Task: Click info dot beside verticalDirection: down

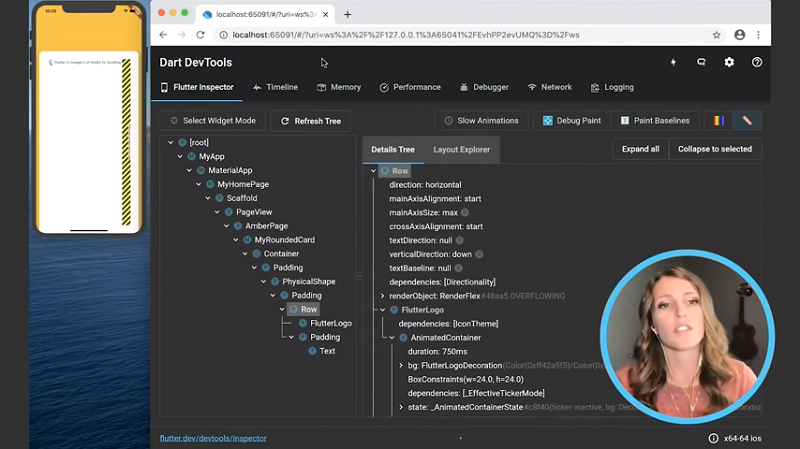Action: [x=479, y=254]
